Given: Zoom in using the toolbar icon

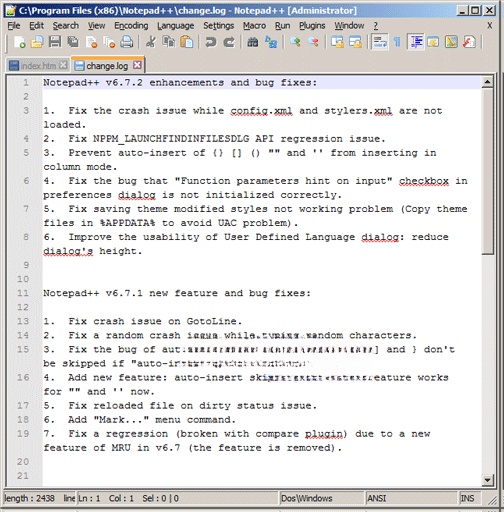Looking at the screenshot, I should (295, 42).
